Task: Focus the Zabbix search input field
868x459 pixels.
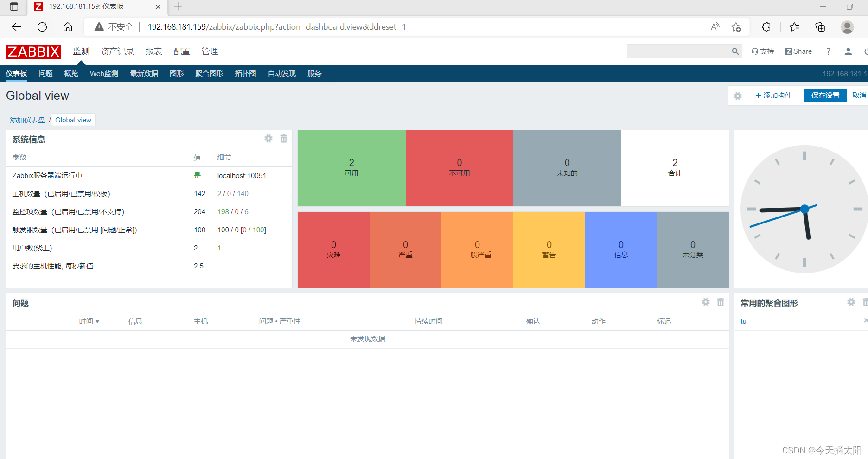Action: point(678,51)
